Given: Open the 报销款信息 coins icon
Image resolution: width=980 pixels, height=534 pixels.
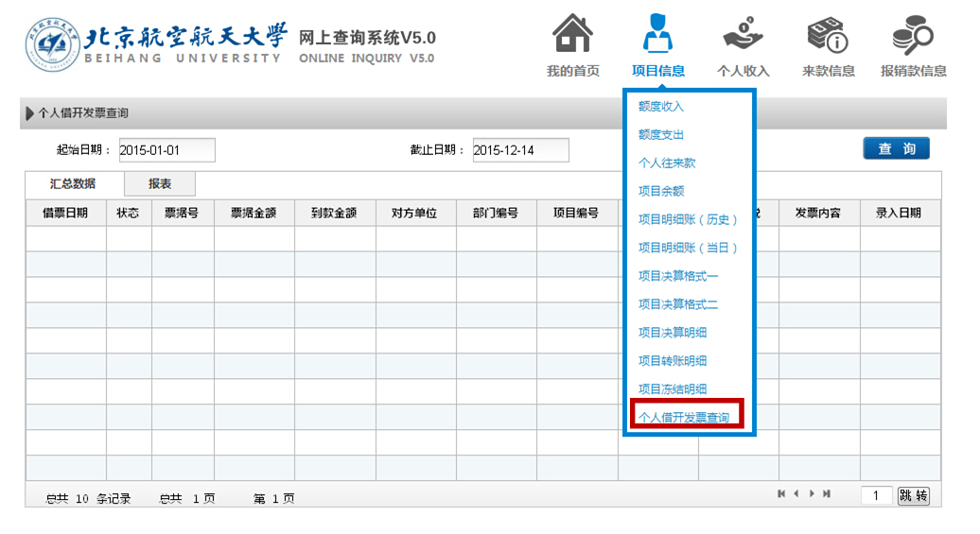Looking at the screenshot, I should coord(913,36).
